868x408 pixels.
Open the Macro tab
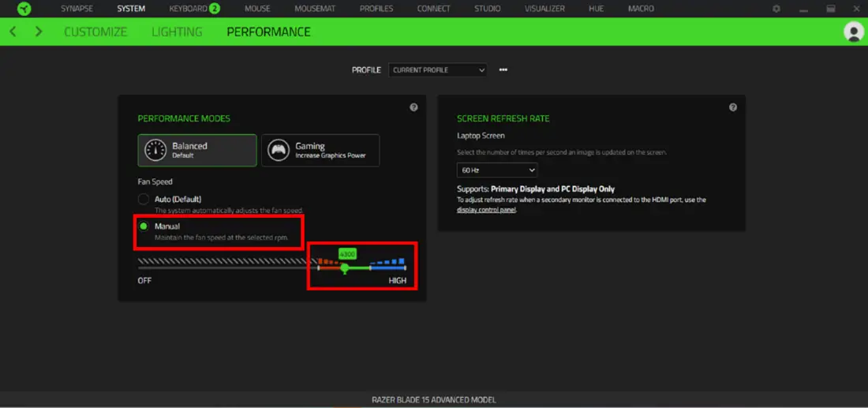pyautogui.click(x=641, y=9)
